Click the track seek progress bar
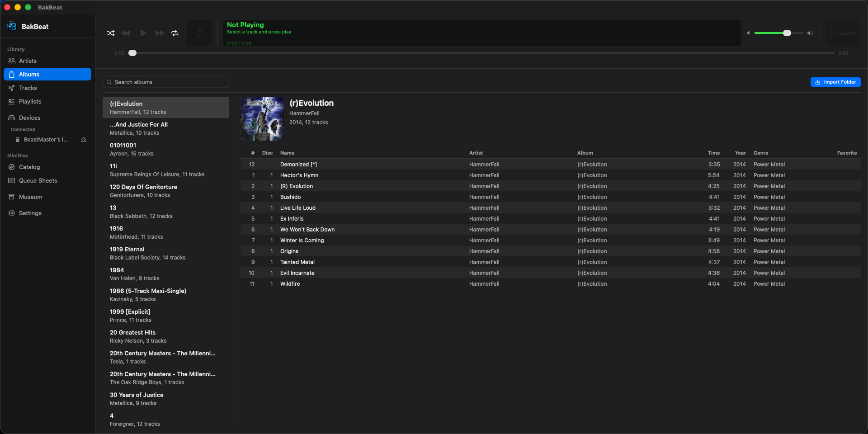Screen dimensions: 868x434 (x=481, y=53)
